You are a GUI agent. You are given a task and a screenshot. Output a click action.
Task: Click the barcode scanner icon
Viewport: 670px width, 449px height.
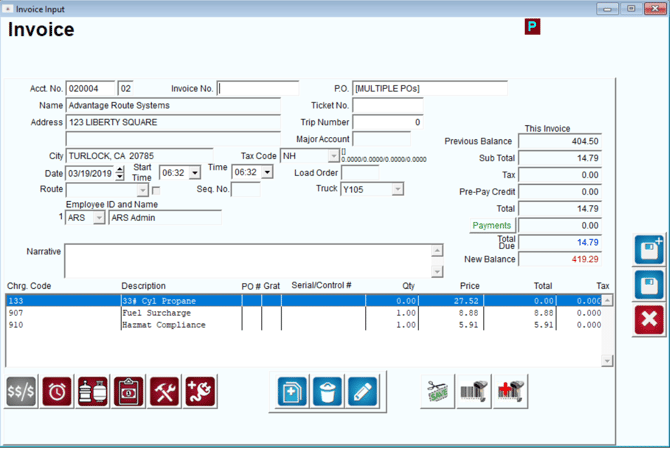474,391
